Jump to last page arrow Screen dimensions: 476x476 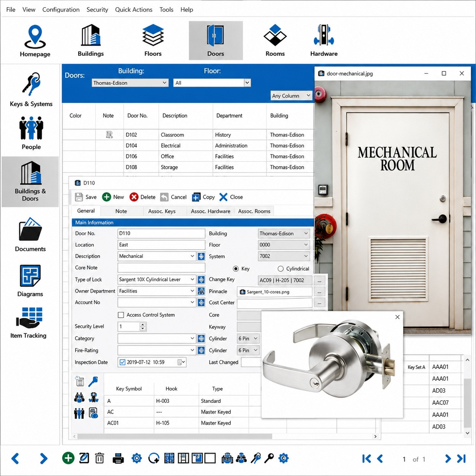pyautogui.click(x=461, y=459)
